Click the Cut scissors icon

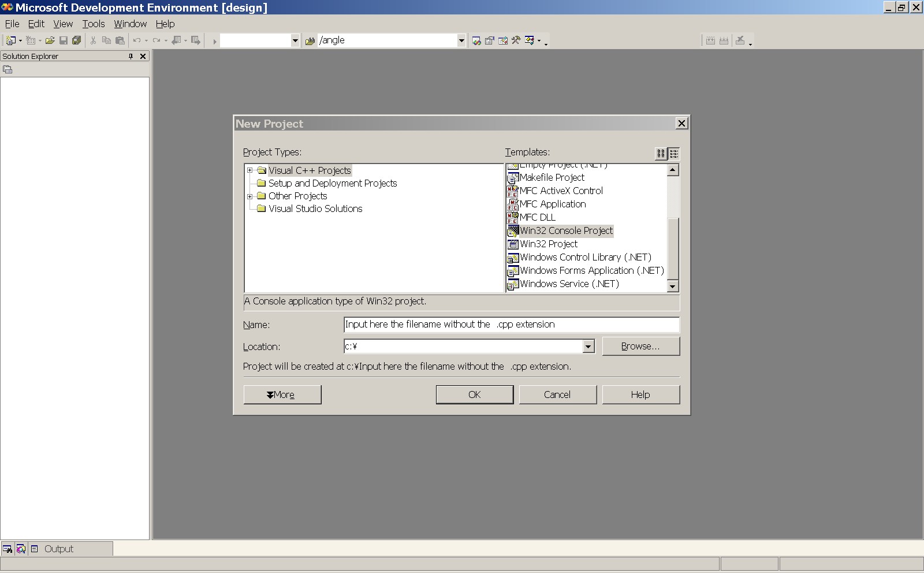[x=93, y=40]
